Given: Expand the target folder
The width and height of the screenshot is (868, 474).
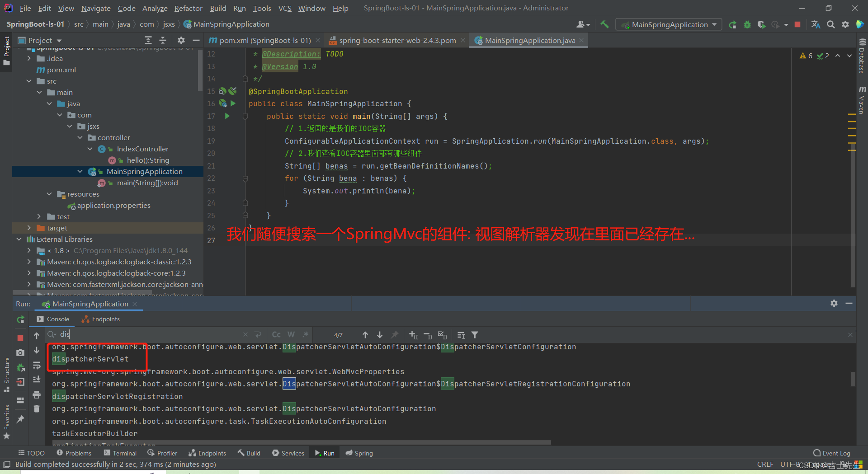Looking at the screenshot, I should point(29,228).
